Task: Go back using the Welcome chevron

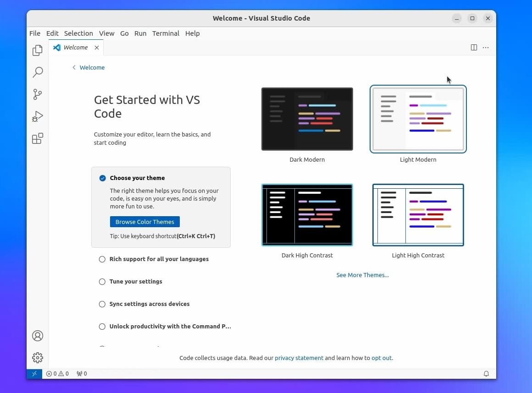Action: click(x=74, y=67)
